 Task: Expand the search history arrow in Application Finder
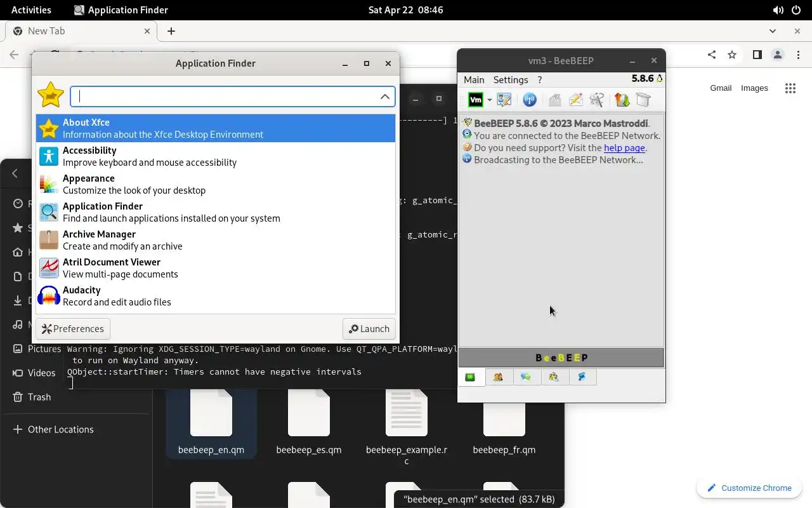coord(385,97)
